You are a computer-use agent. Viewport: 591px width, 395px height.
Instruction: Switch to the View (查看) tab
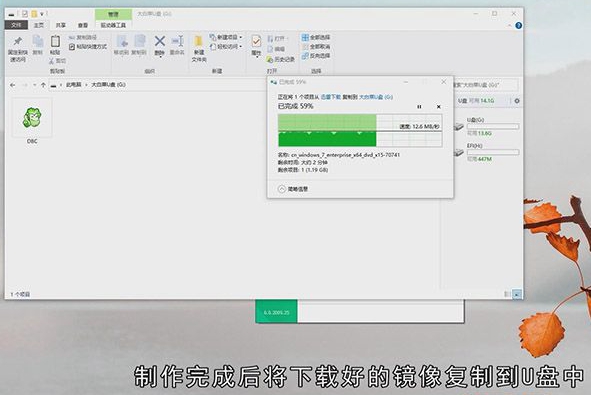point(83,25)
